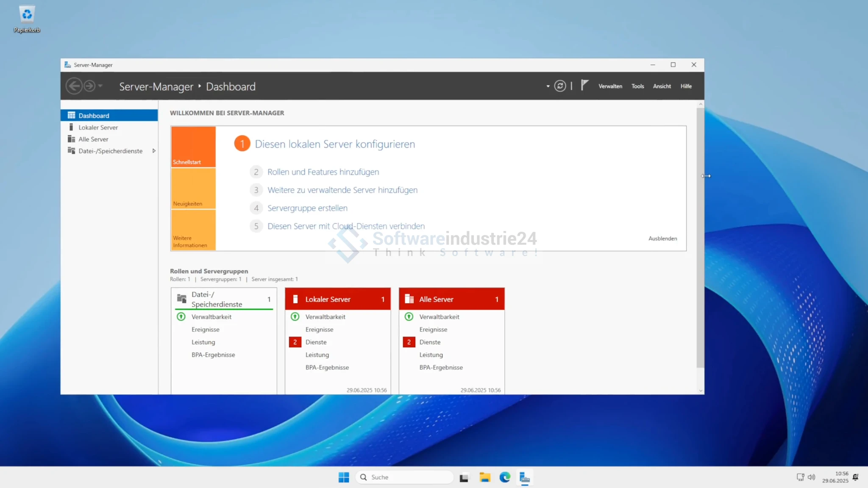Open the Verwalten menu

click(610, 86)
